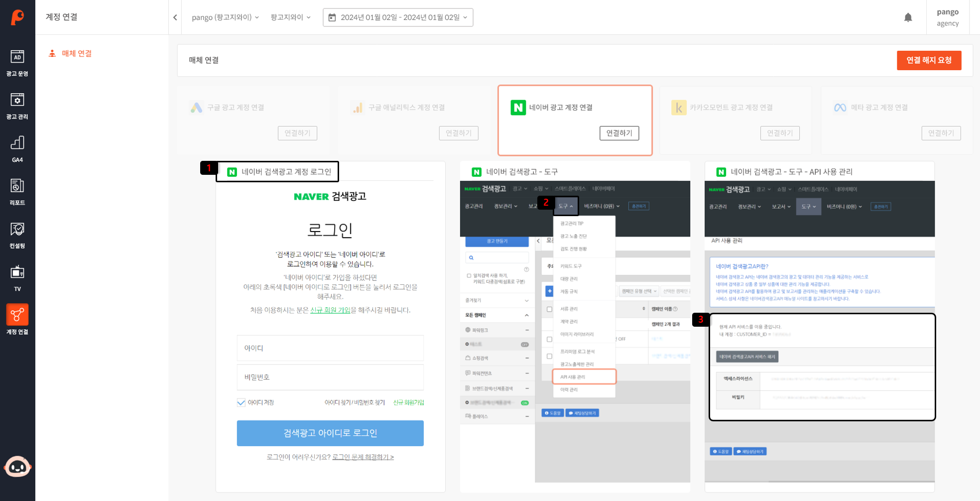Click 연결하기 on the 구글 애널리틱스 card
980x501 pixels.
[x=459, y=133]
